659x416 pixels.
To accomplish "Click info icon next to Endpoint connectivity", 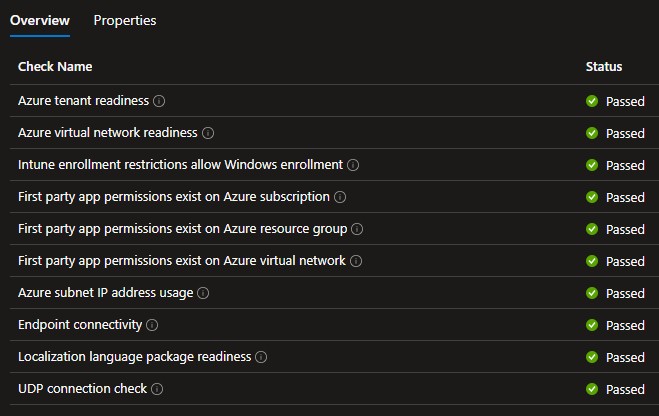I will pos(152,325).
